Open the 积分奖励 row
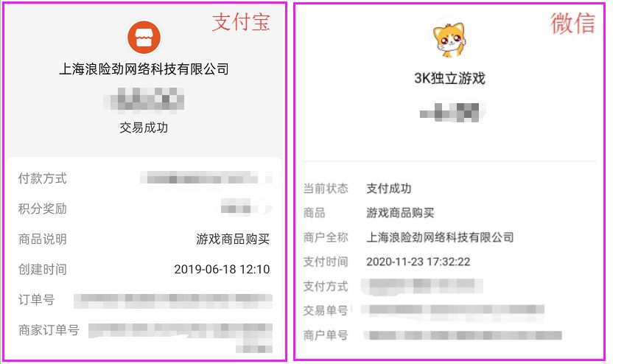Viewport: 624px width, 364px height. click(x=145, y=209)
